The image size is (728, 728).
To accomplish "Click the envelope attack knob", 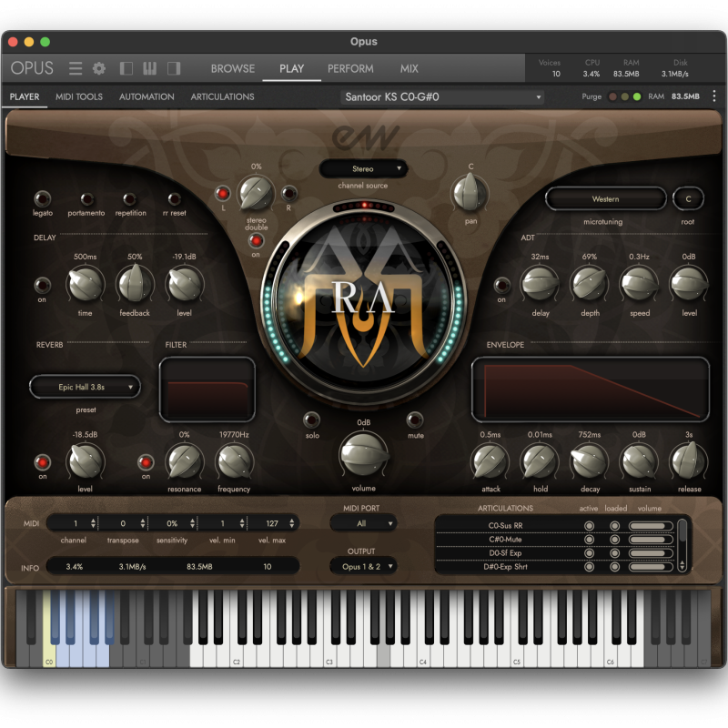I will 490,461.
